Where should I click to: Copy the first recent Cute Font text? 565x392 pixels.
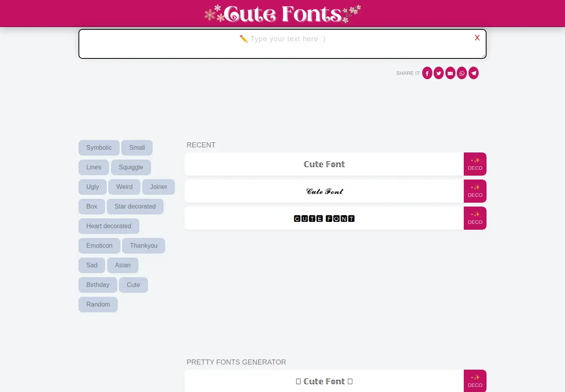(x=324, y=164)
